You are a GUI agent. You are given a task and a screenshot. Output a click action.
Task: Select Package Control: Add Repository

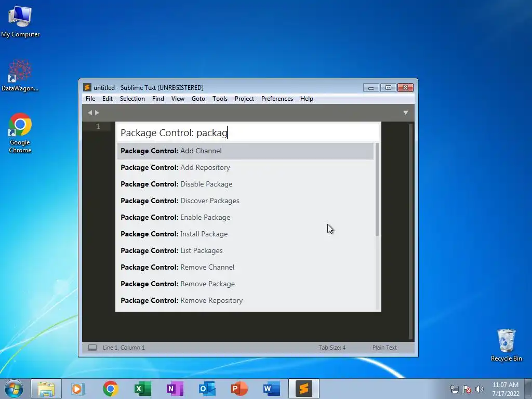click(245, 168)
